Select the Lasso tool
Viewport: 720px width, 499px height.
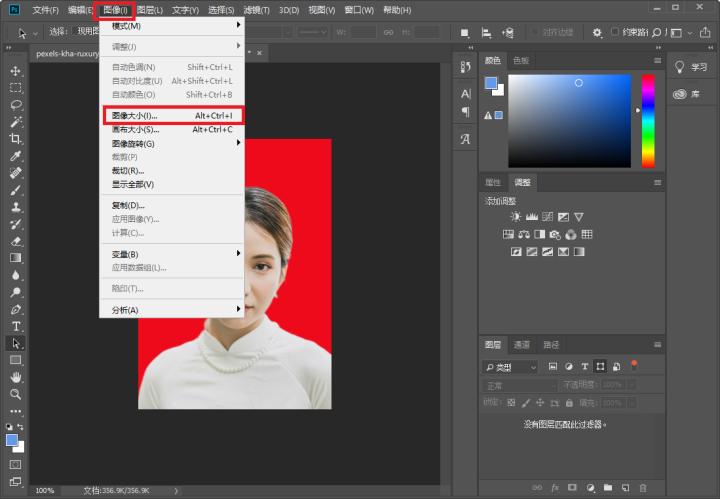point(16,104)
